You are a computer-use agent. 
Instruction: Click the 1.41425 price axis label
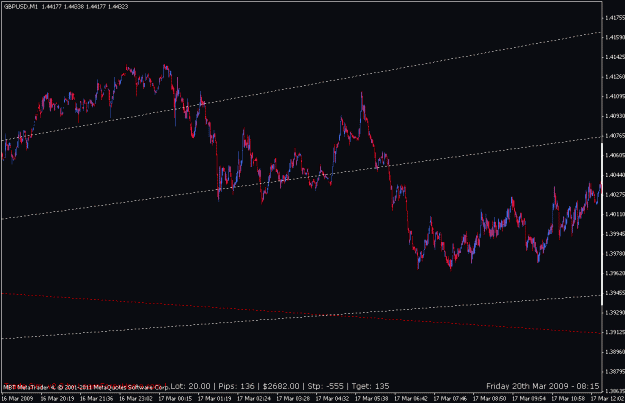point(615,57)
